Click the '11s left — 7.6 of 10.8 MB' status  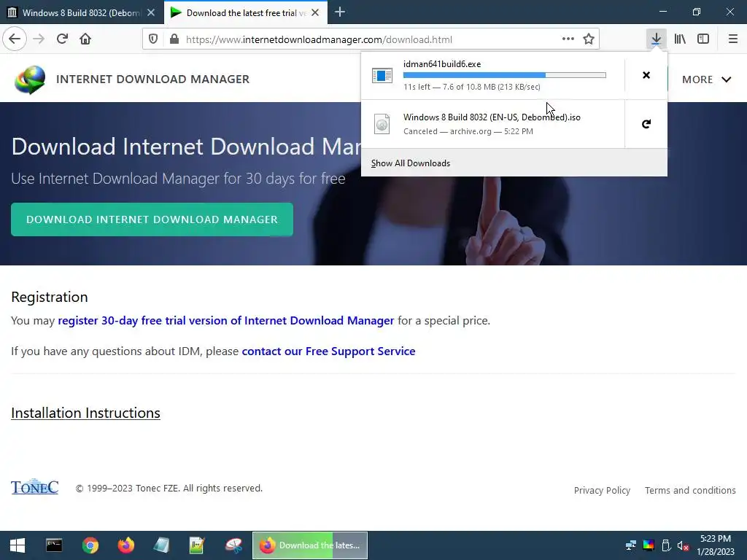point(472,87)
